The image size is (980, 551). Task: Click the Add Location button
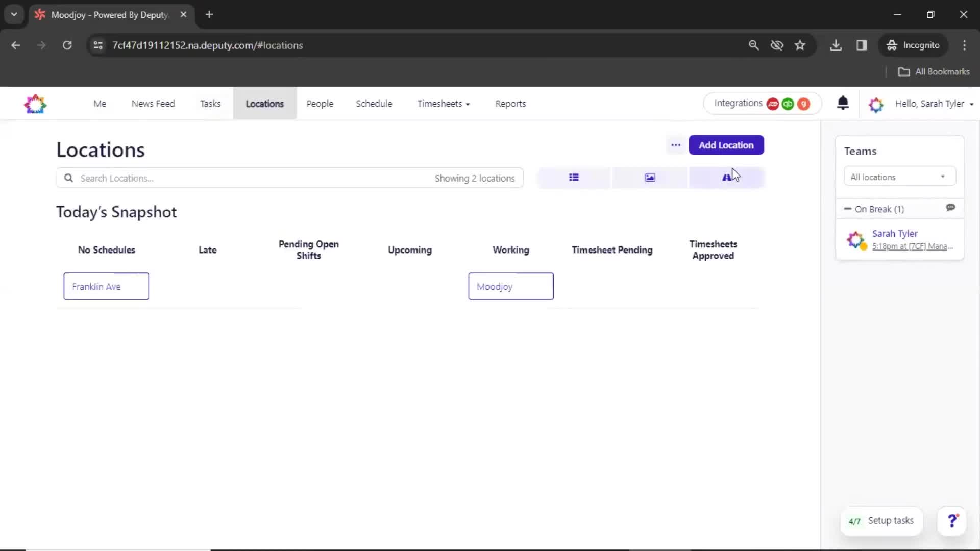(x=726, y=145)
